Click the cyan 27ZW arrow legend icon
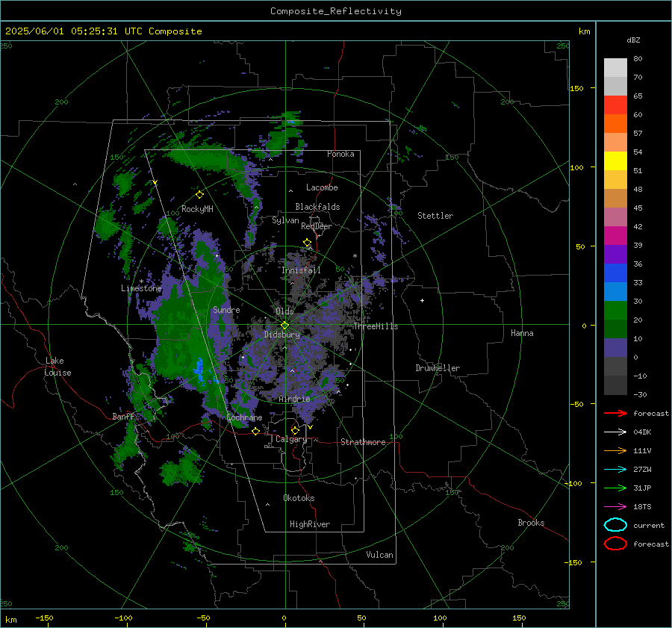The image size is (672, 628). point(615,470)
